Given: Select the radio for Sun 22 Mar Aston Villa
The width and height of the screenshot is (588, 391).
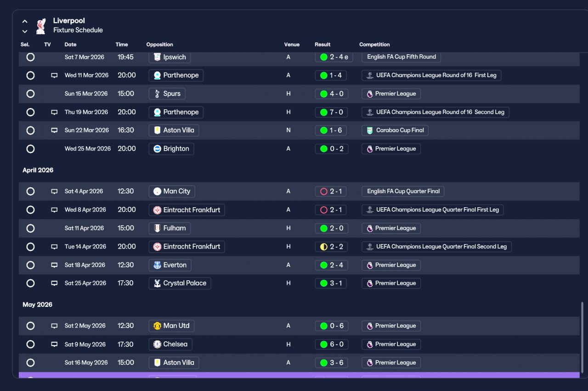Looking at the screenshot, I should (30, 130).
